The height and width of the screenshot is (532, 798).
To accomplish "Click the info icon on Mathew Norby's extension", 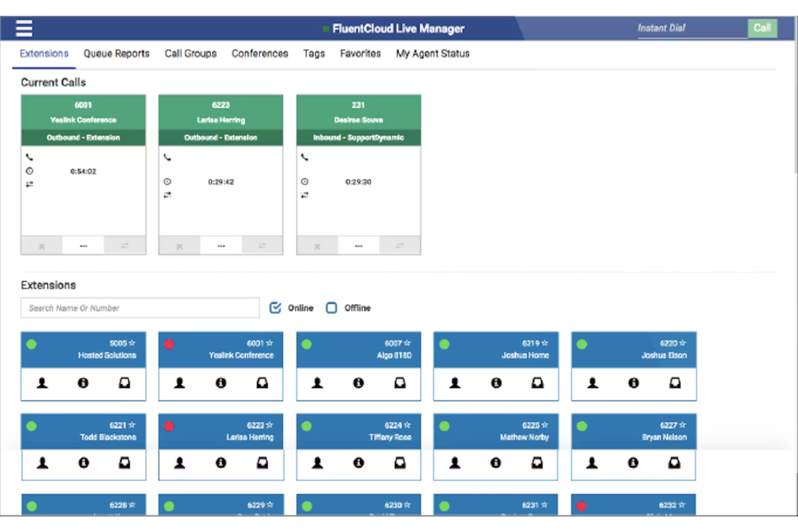I will point(496,462).
